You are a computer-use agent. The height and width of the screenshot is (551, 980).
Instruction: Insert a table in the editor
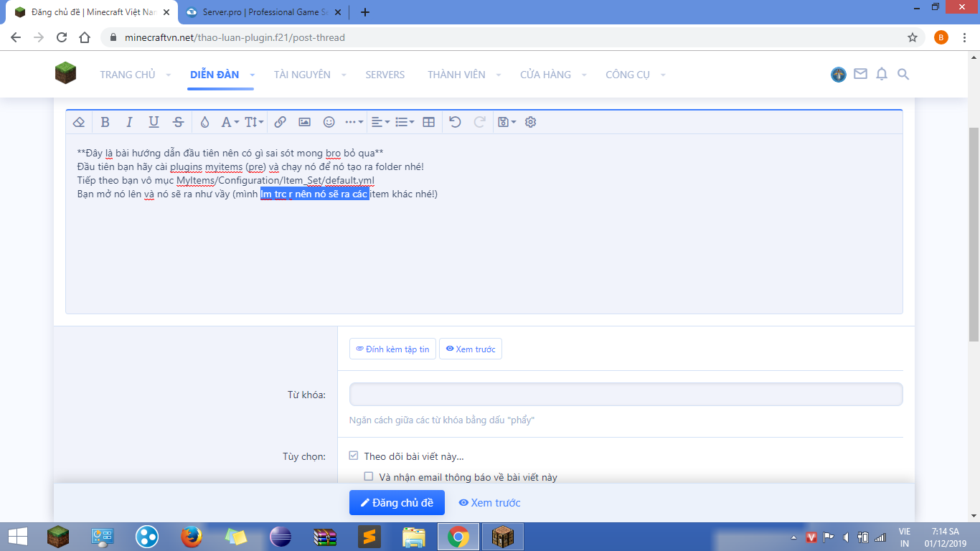point(429,122)
